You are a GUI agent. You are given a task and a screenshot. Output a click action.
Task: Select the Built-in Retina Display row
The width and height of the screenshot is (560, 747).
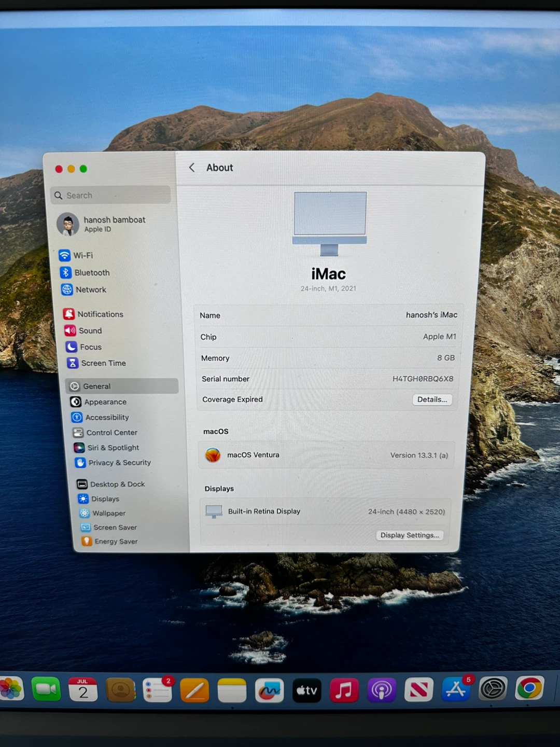pyautogui.click(x=325, y=511)
